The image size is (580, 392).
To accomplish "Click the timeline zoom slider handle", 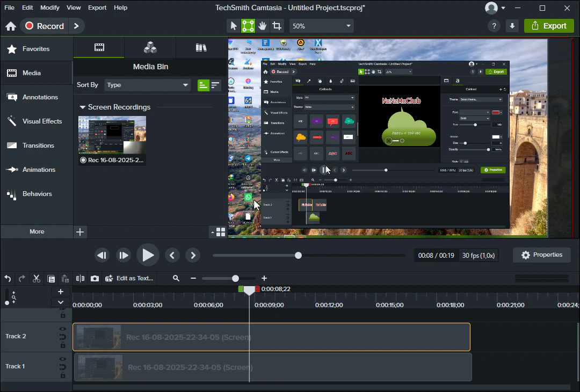I will pyautogui.click(x=235, y=278).
